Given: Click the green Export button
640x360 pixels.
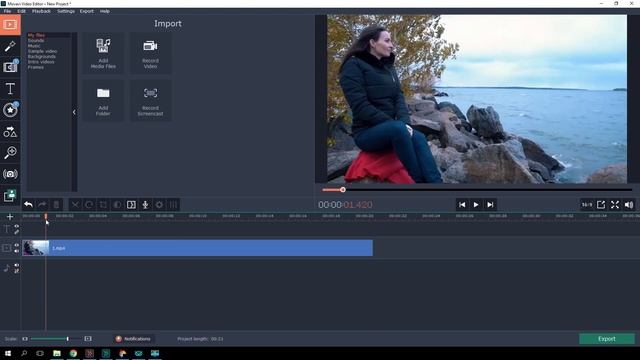Looking at the screenshot, I should (607, 339).
